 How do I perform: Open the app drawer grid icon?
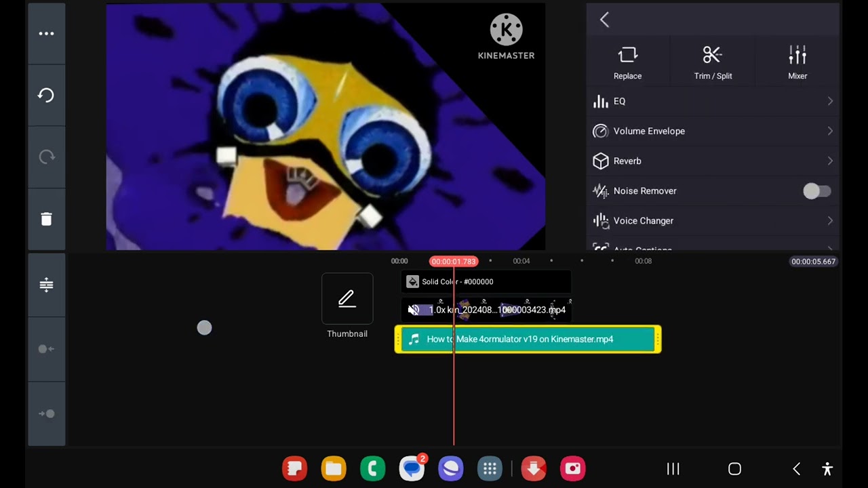point(490,468)
